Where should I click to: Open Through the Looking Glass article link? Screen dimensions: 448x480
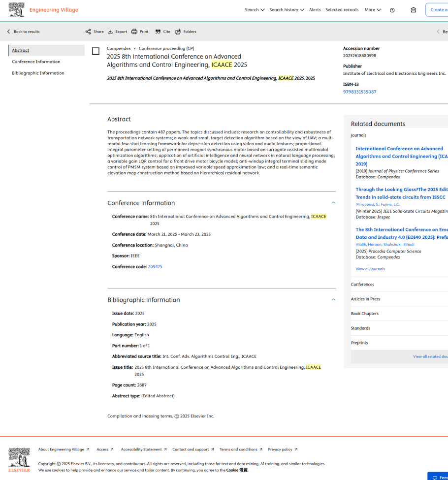(401, 193)
